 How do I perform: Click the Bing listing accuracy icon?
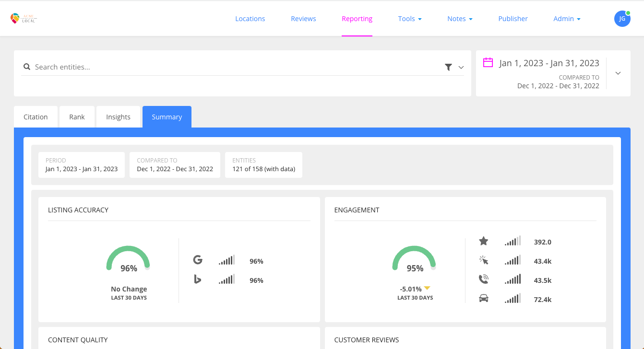[198, 279]
